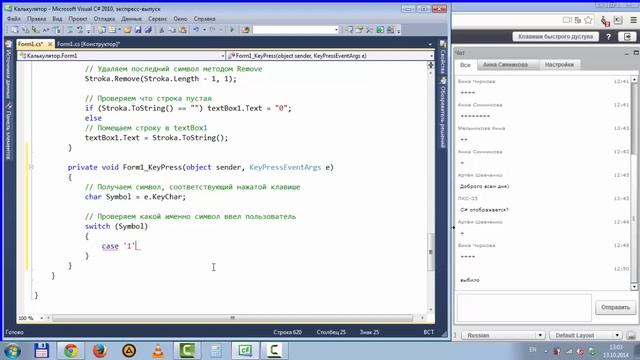Switch to Form1.cs [Конструктор] tab

(x=88, y=44)
